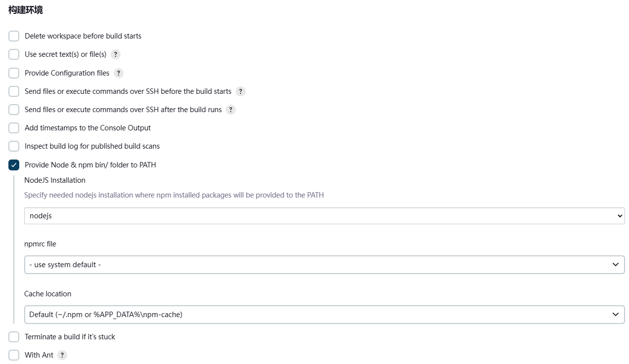Enable SSH commands before the build starts
This screenshot has width=629, height=364.
[x=14, y=91]
